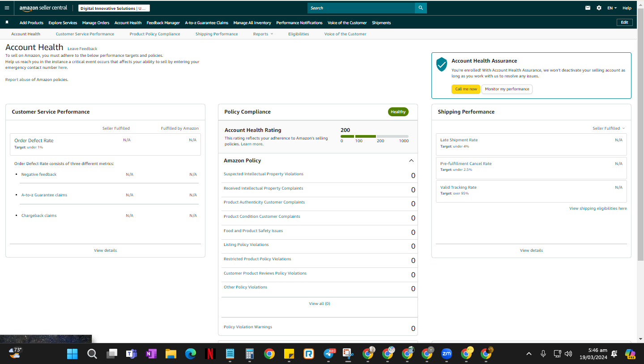The height and width of the screenshot is (364, 644).
Task: Open Calculator from the taskbar
Action: (x=250, y=354)
